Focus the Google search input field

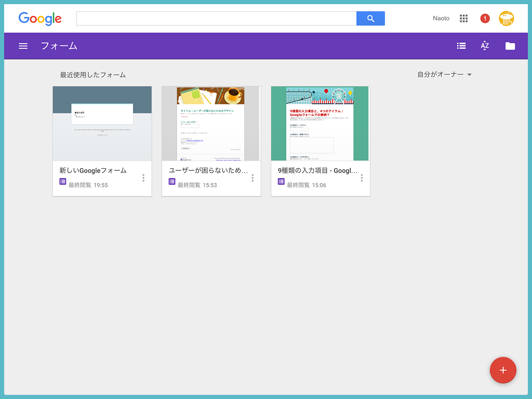(217, 18)
